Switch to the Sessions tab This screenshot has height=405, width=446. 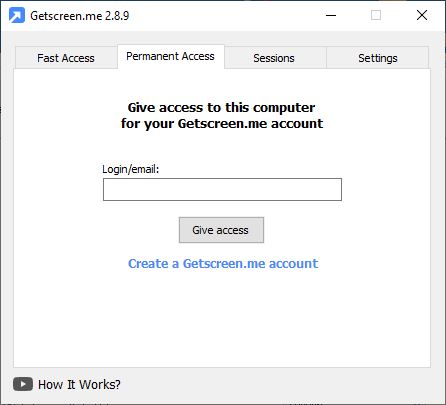click(x=274, y=58)
